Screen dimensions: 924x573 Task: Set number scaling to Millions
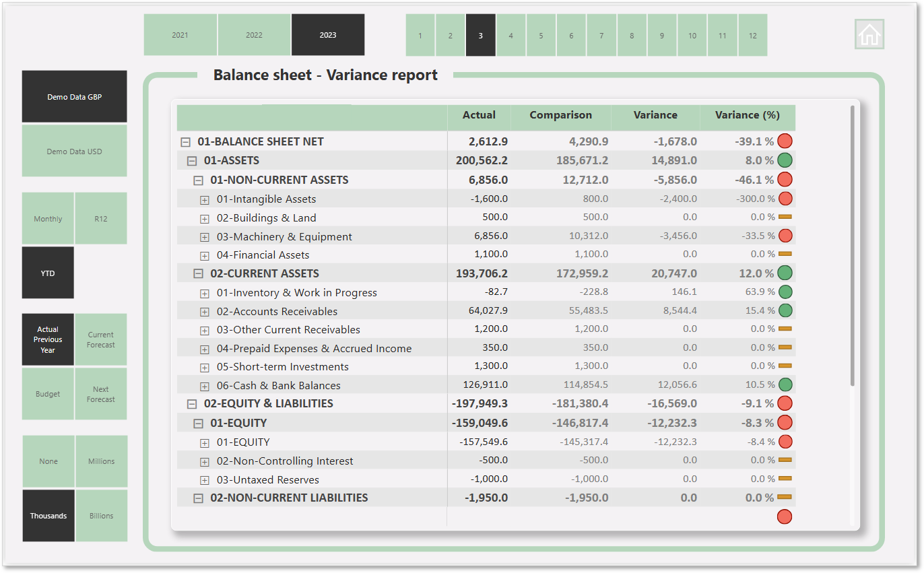(102, 461)
